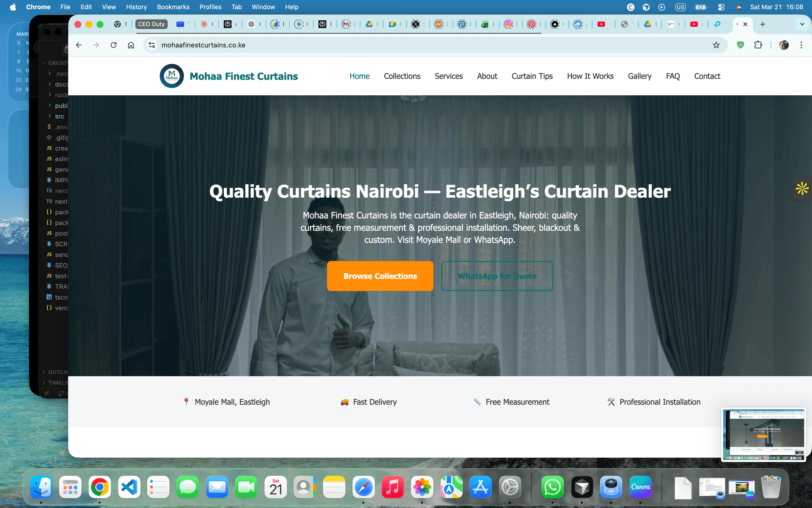The width and height of the screenshot is (812, 508).
Task: Open the CEO Duty tab group
Action: (151, 24)
